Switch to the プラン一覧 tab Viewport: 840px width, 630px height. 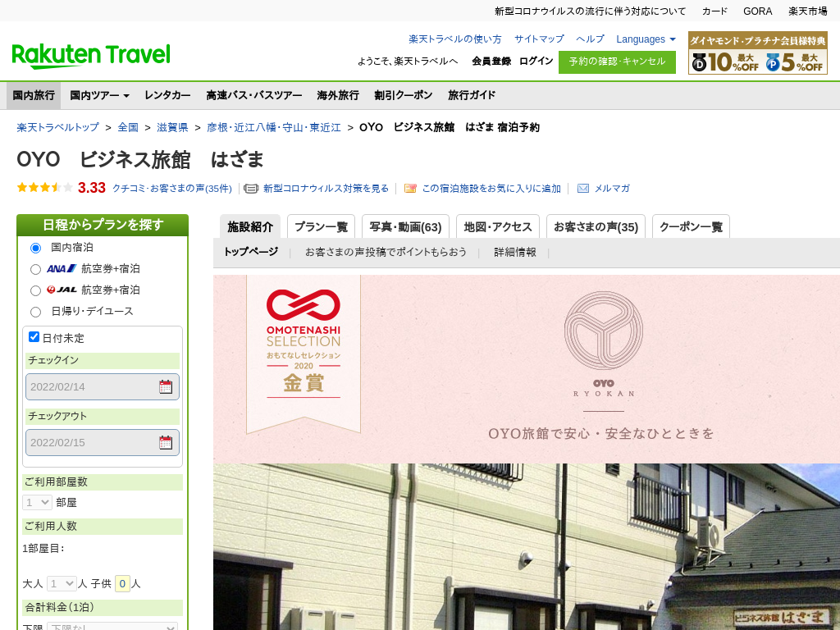point(321,226)
